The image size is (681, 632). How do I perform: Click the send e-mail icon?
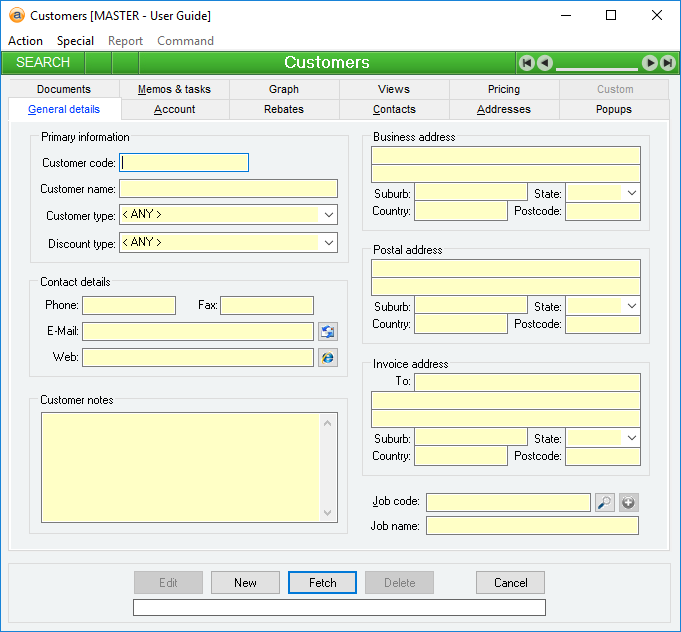328,332
